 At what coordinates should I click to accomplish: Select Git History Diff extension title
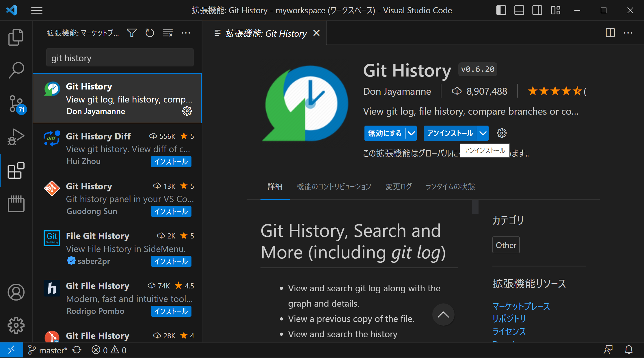pyautogui.click(x=98, y=136)
